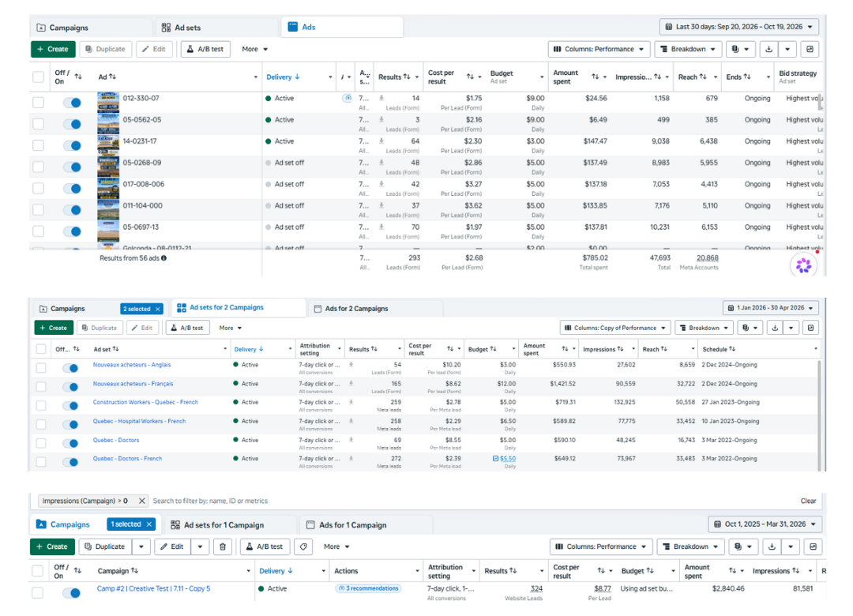
Task: Click the trash delete icon in campaign toolbar
Action: 223,547
